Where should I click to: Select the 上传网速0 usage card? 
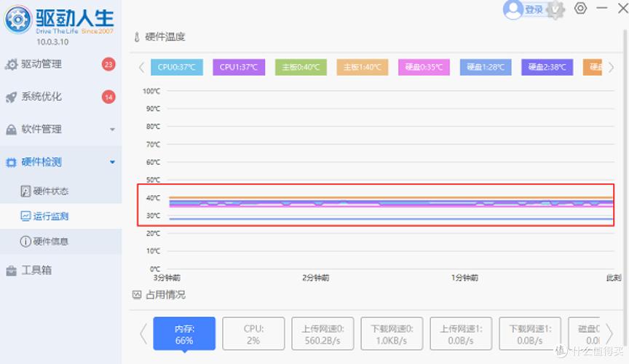(x=323, y=334)
